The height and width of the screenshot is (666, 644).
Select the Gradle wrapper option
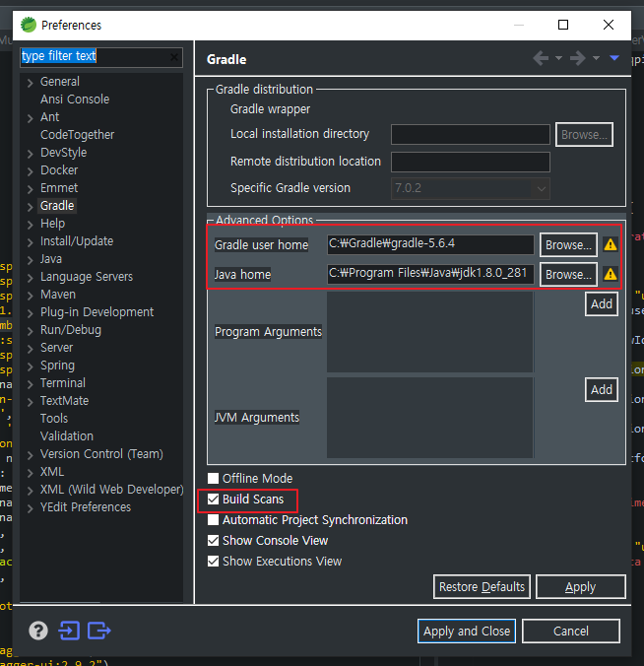click(x=270, y=109)
